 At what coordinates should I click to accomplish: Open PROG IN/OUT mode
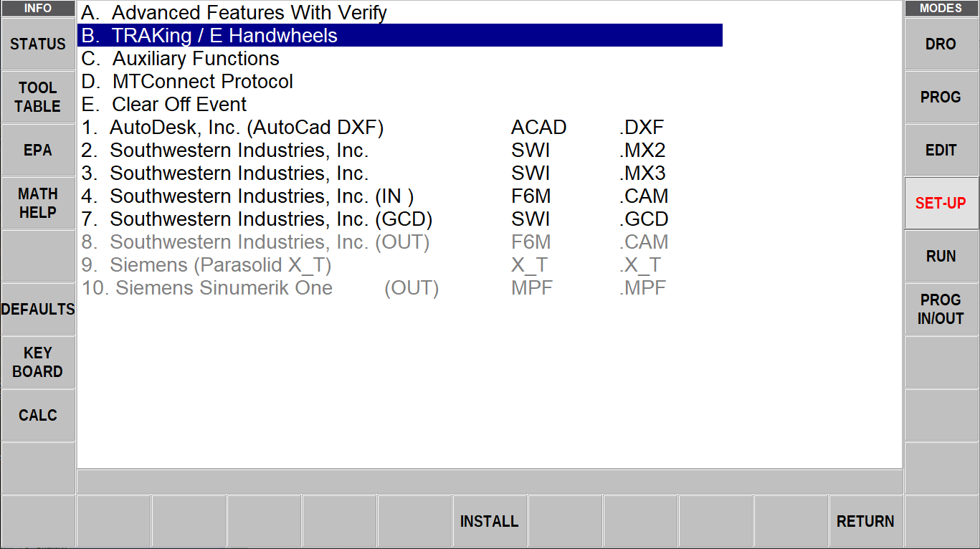click(941, 310)
